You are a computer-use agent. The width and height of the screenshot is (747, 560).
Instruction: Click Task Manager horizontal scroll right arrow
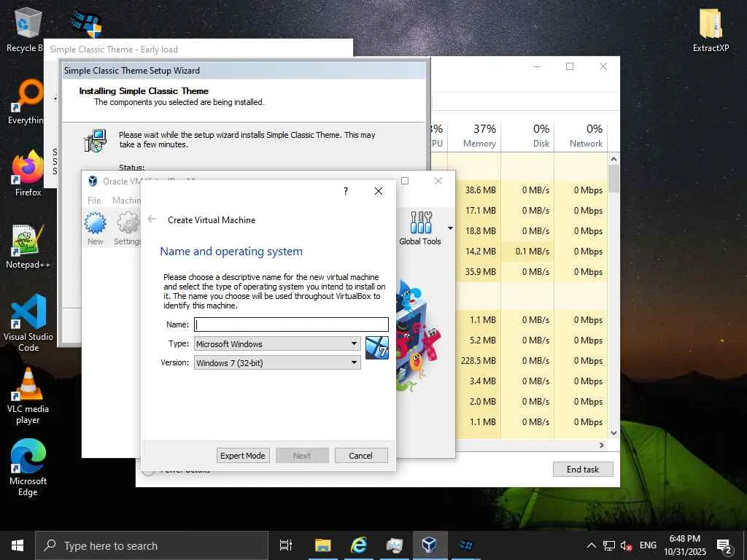tap(602, 446)
